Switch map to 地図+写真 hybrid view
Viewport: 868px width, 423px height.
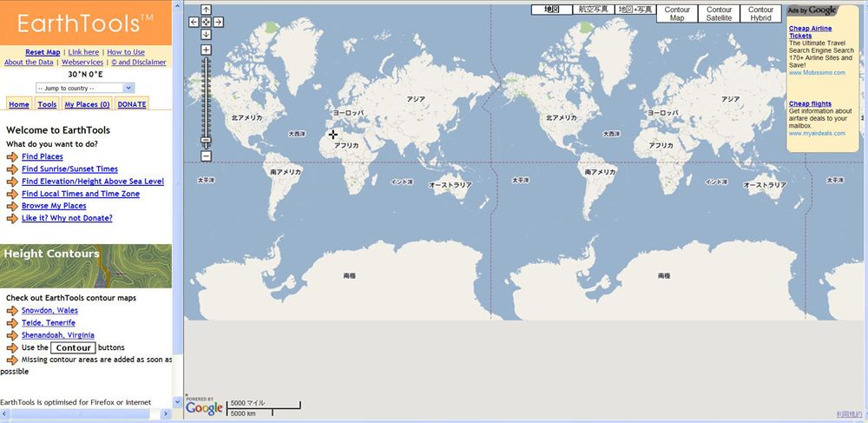click(x=635, y=10)
